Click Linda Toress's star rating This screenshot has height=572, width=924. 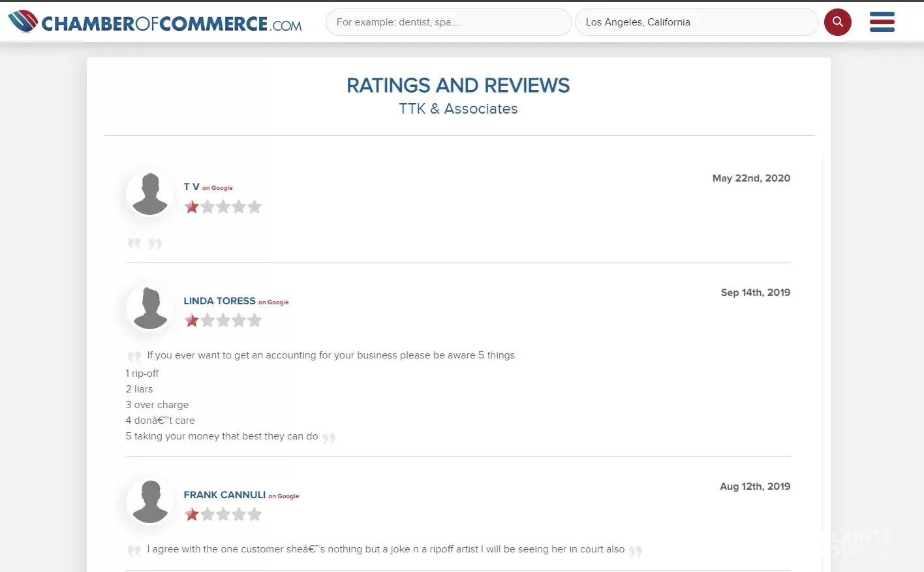tap(223, 321)
